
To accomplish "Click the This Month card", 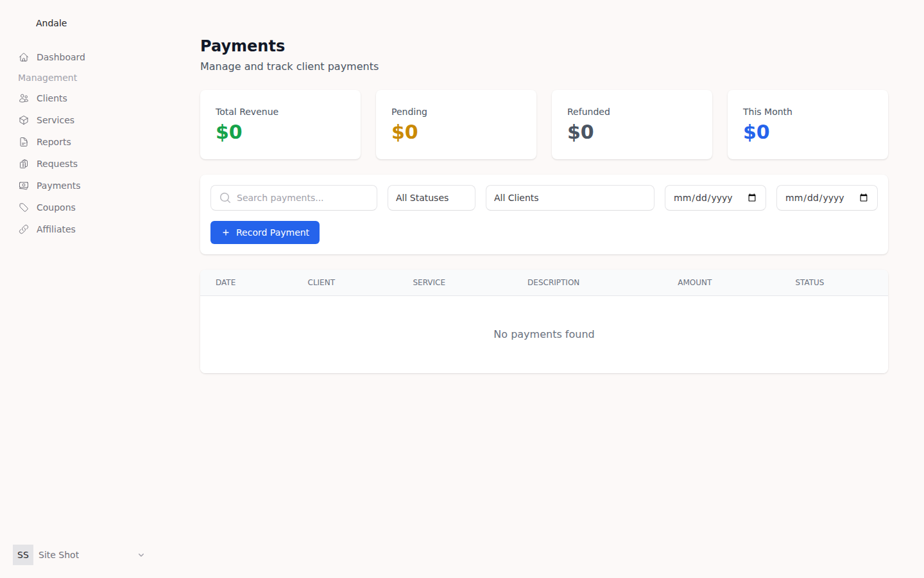I will click(808, 125).
